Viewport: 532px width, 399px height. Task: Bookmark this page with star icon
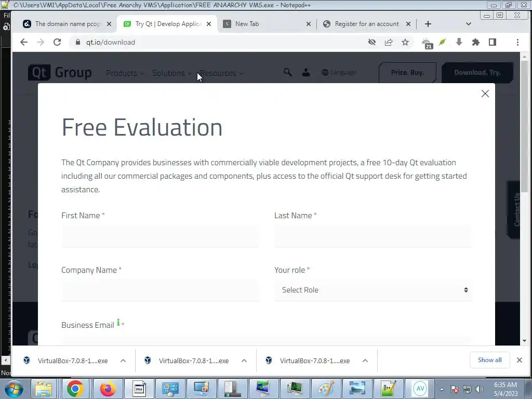click(405, 42)
